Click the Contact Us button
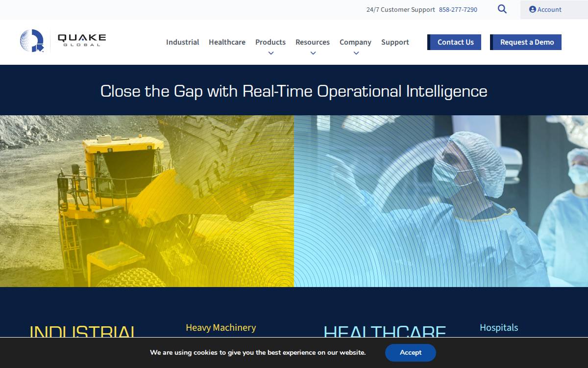The width and height of the screenshot is (588, 368). tap(454, 42)
